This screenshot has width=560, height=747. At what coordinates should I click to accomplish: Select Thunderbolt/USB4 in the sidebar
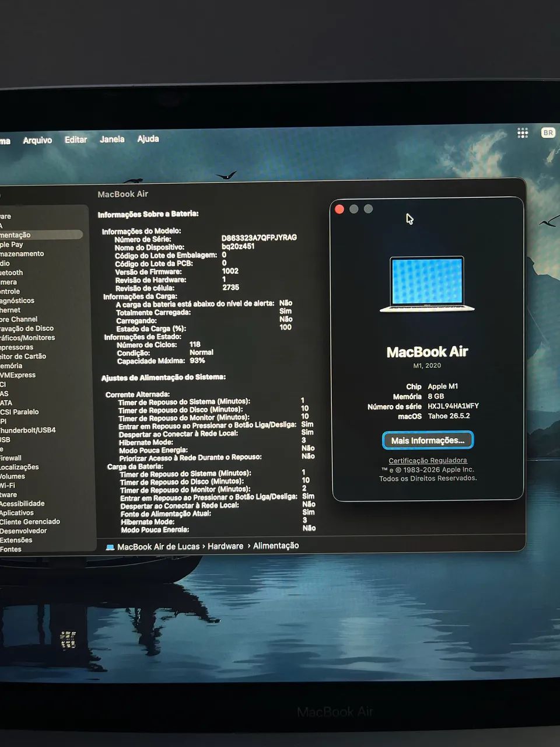click(28, 430)
